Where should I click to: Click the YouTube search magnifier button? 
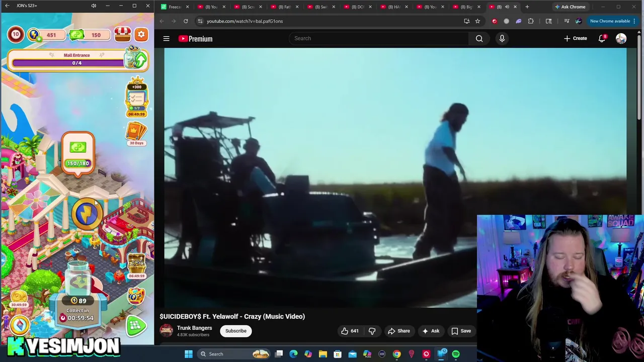pyautogui.click(x=479, y=38)
